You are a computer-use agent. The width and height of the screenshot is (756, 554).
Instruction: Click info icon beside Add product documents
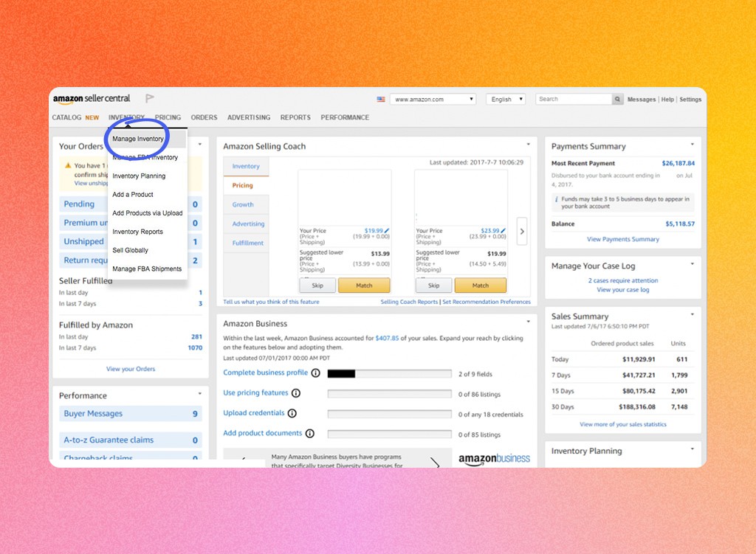pos(310,434)
